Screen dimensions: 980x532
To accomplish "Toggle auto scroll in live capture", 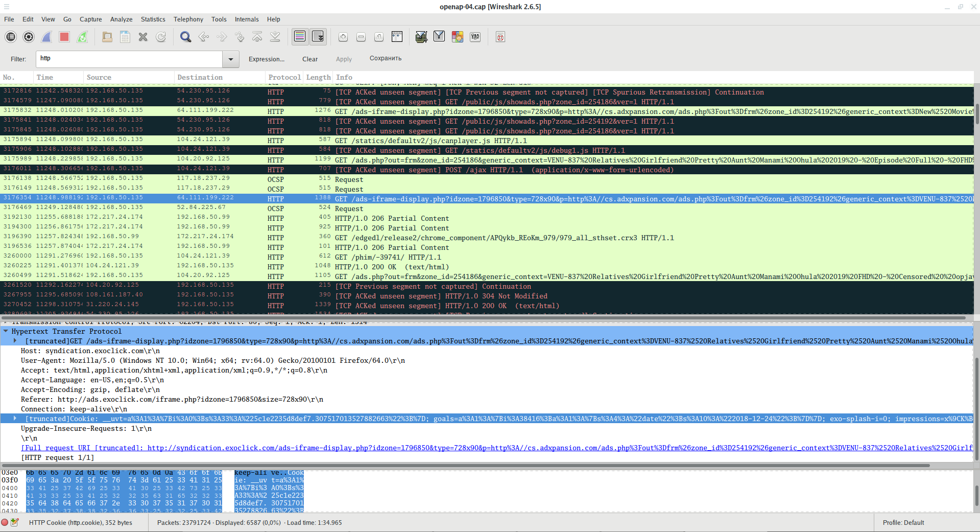I will click(x=318, y=37).
